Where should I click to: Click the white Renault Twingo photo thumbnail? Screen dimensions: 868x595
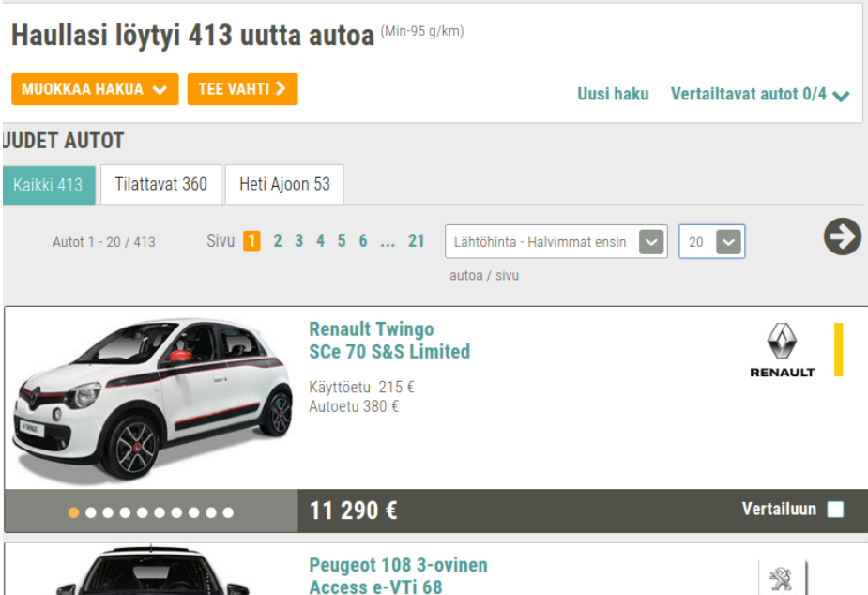coord(150,399)
